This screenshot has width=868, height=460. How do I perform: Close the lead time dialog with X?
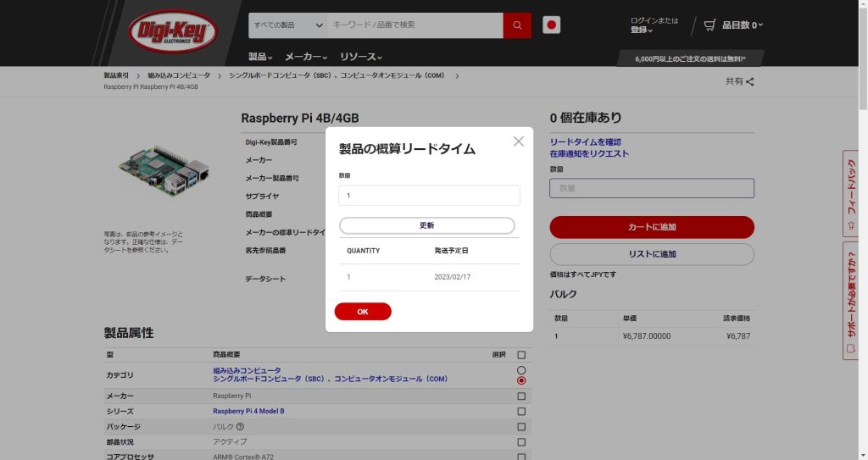[518, 141]
